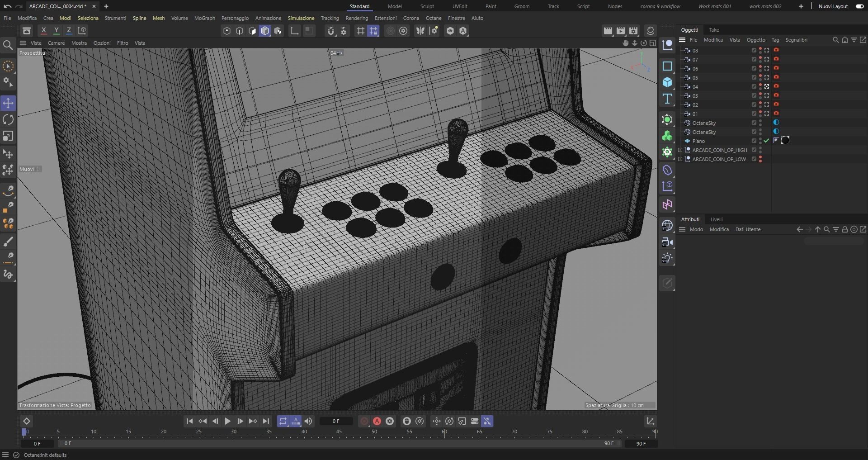Toggle layer checkbox for OctaneSky first row
This screenshot has height=460, width=868.
click(754, 123)
